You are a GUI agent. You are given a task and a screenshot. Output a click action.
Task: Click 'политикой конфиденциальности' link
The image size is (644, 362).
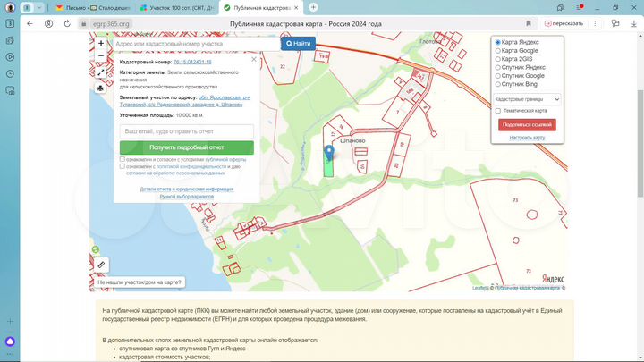[x=191, y=166]
